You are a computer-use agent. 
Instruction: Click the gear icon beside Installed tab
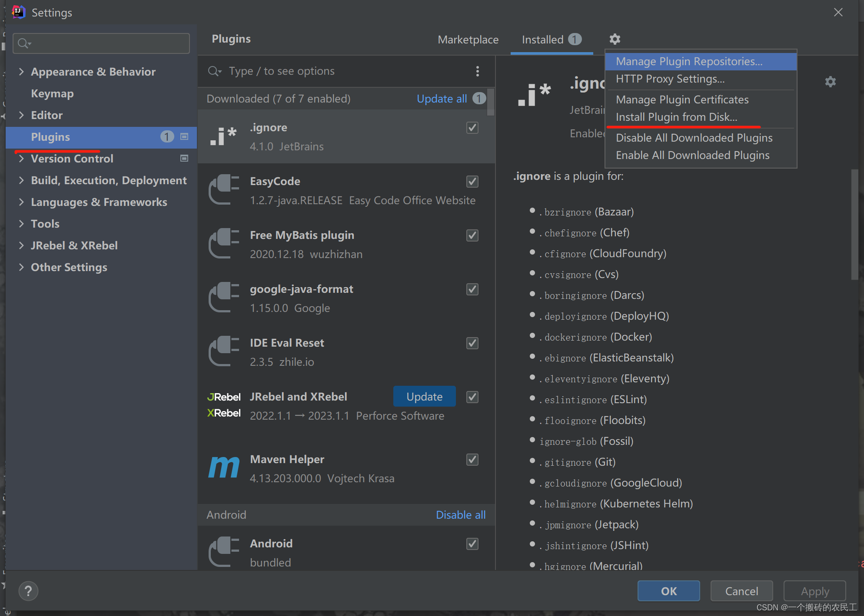[x=615, y=39]
